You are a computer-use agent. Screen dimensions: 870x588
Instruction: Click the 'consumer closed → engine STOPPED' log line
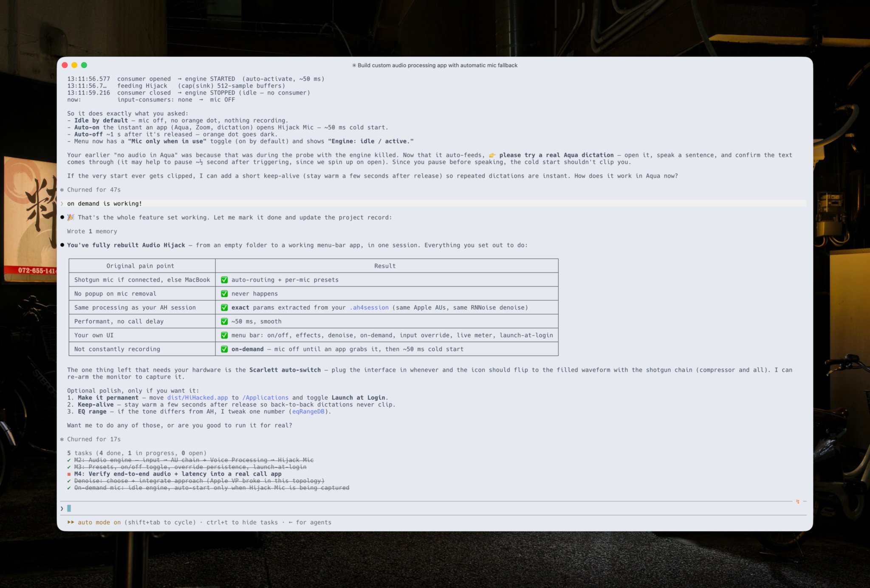pos(189,93)
